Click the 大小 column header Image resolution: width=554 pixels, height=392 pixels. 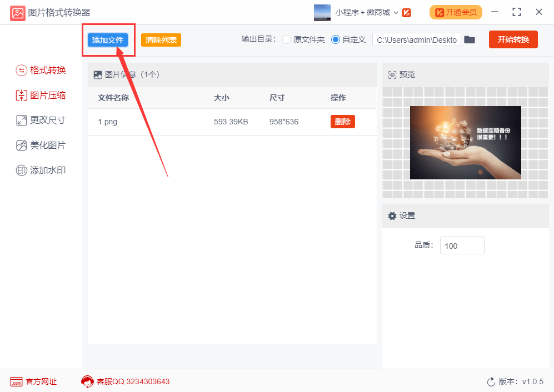[222, 98]
